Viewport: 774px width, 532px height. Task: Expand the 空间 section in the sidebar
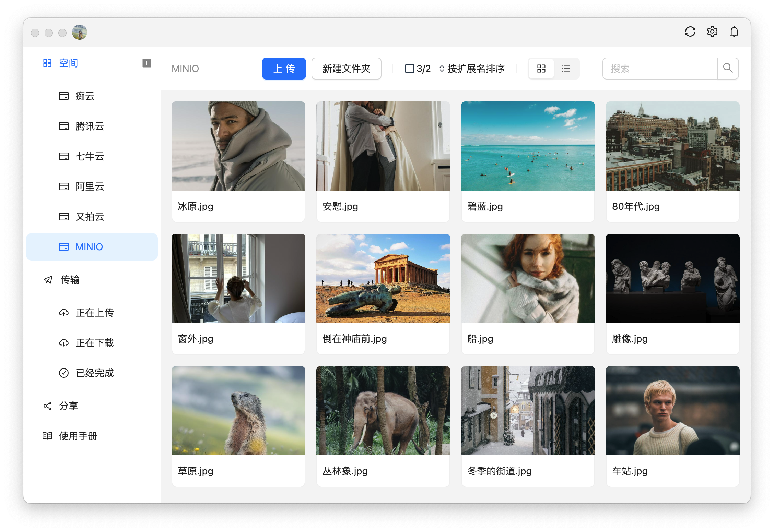(68, 63)
